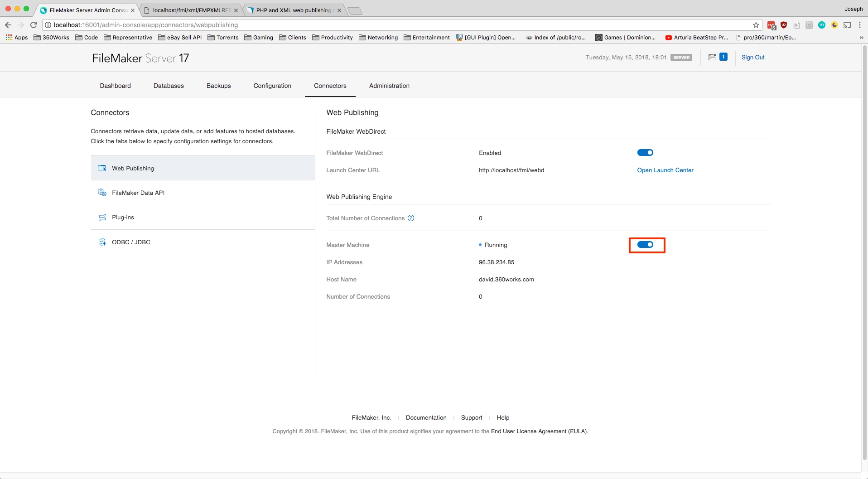Show more bookmarks via the overflow chevron
Screen dimensions: 868x479
[861, 38]
